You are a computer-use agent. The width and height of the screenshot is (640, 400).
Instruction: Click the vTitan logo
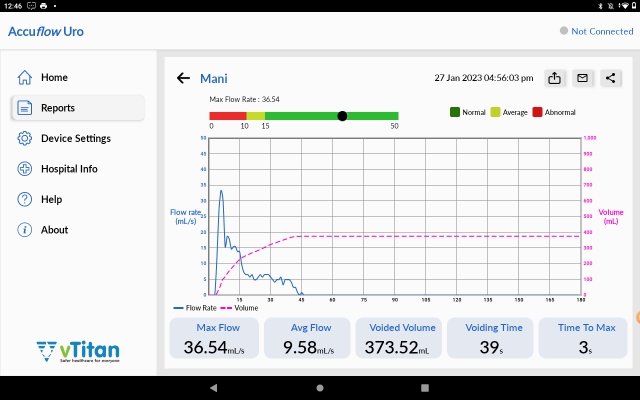tap(78, 351)
